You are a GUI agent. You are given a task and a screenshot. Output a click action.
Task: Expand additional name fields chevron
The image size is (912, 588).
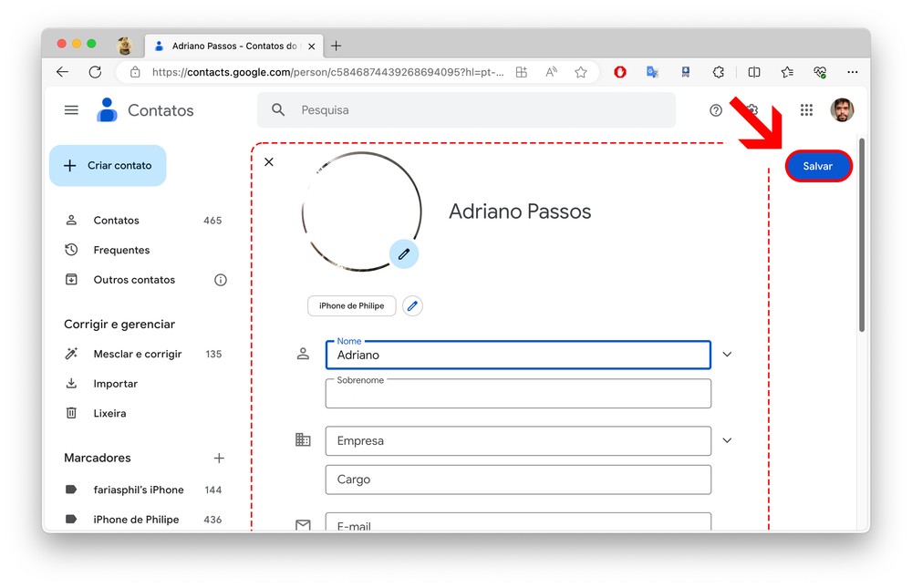[x=727, y=355]
